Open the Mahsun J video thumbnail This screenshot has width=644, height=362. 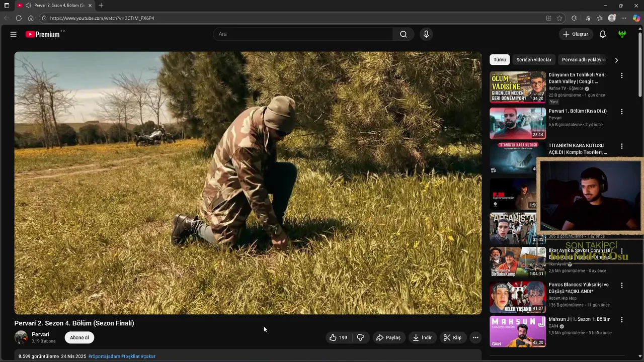[x=518, y=332]
